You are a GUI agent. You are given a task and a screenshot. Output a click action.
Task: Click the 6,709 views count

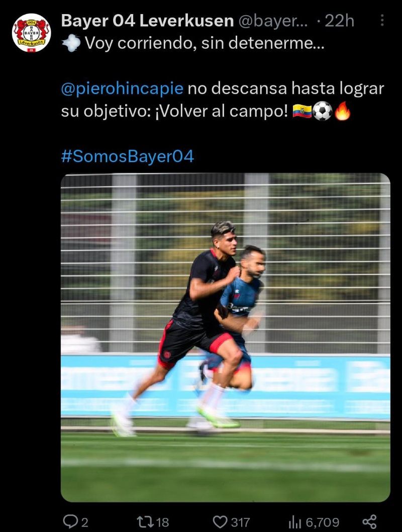click(323, 522)
